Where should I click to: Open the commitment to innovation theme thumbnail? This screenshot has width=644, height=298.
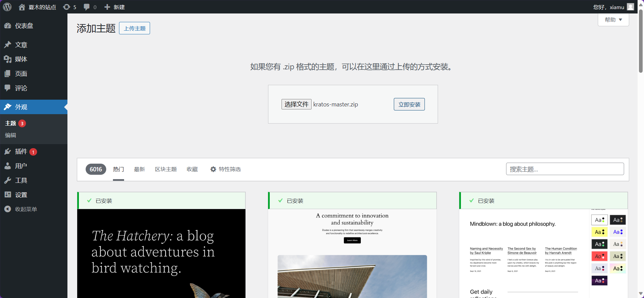[352, 253]
